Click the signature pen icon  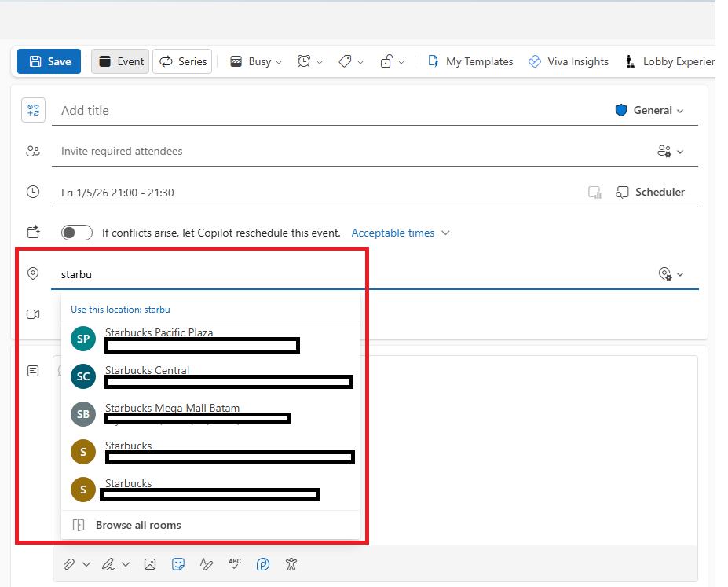[108, 564]
